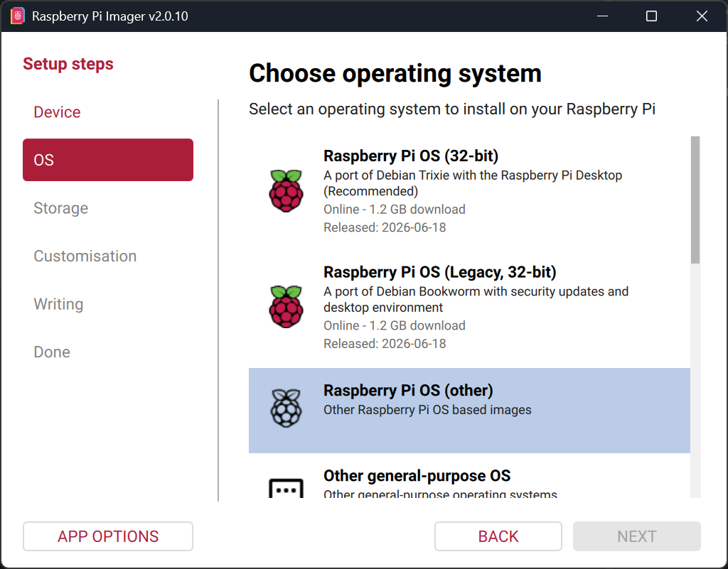The width and height of the screenshot is (728, 569).
Task: Open the Device setup step
Action: [x=108, y=112]
